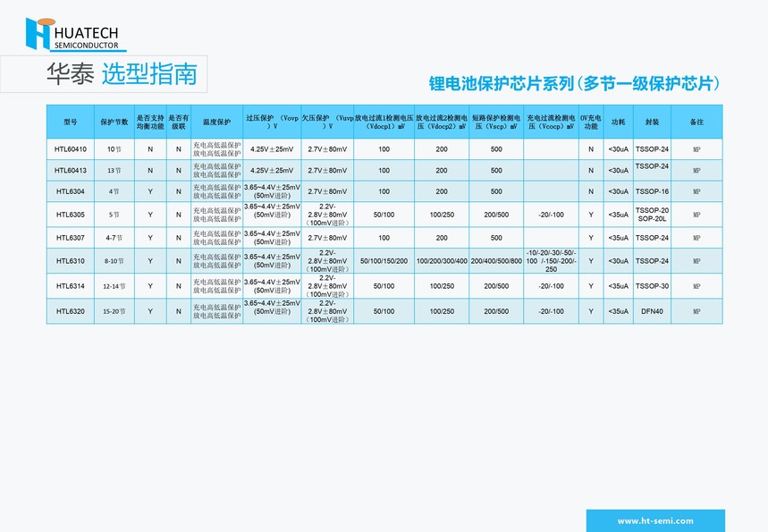The width and height of the screenshot is (768, 532).
Task: Click the DFN40 package cell
Action: click(652, 311)
